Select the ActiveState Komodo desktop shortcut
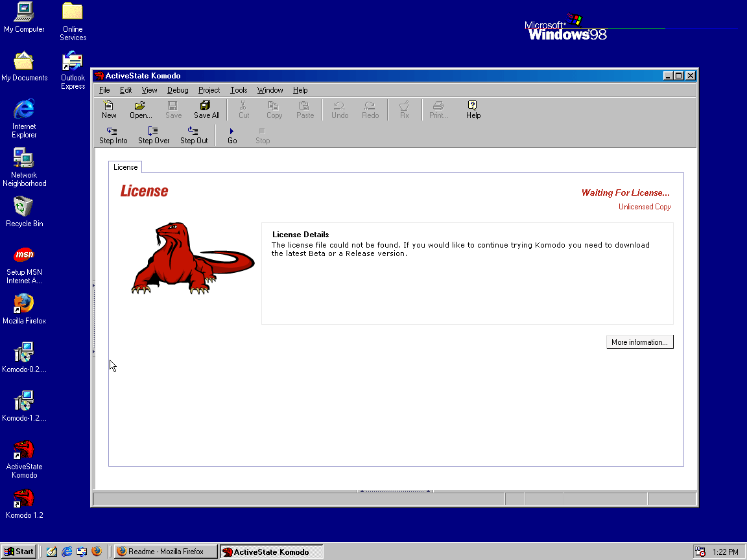747x560 pixels. (x=24, y=459)
